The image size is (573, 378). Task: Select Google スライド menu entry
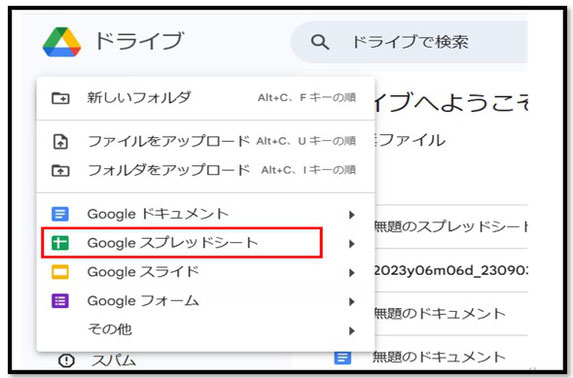pyautogui.click(x=206, y=272)
